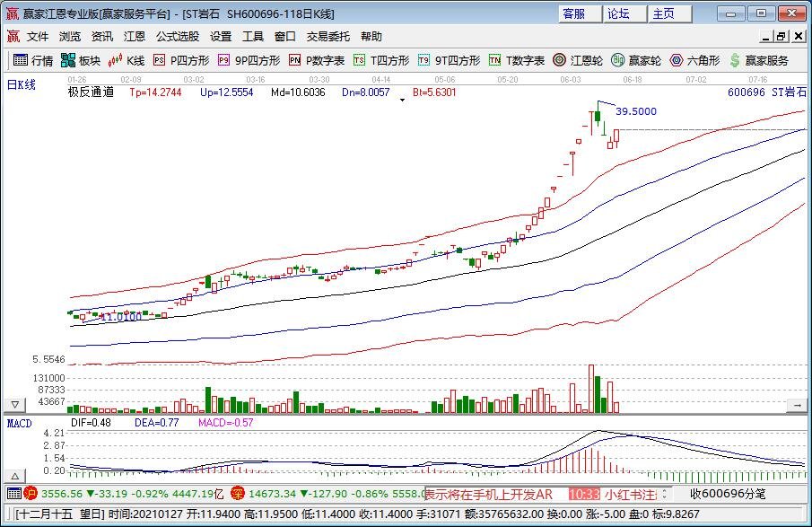Screen dimensions: 812x527
Task: Click the 收600696分笔 status entry
Action: (x=728, y=494)
